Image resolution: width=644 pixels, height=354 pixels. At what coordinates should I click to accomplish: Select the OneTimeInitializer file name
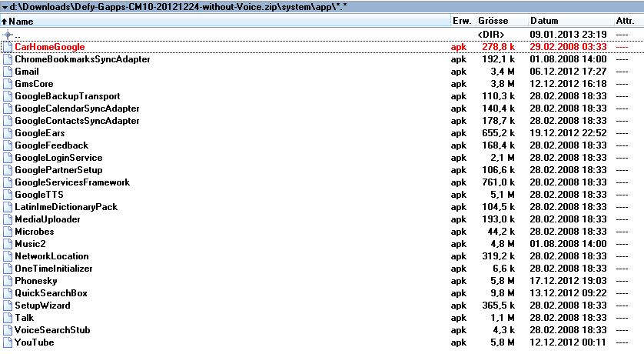click(54, 269)
